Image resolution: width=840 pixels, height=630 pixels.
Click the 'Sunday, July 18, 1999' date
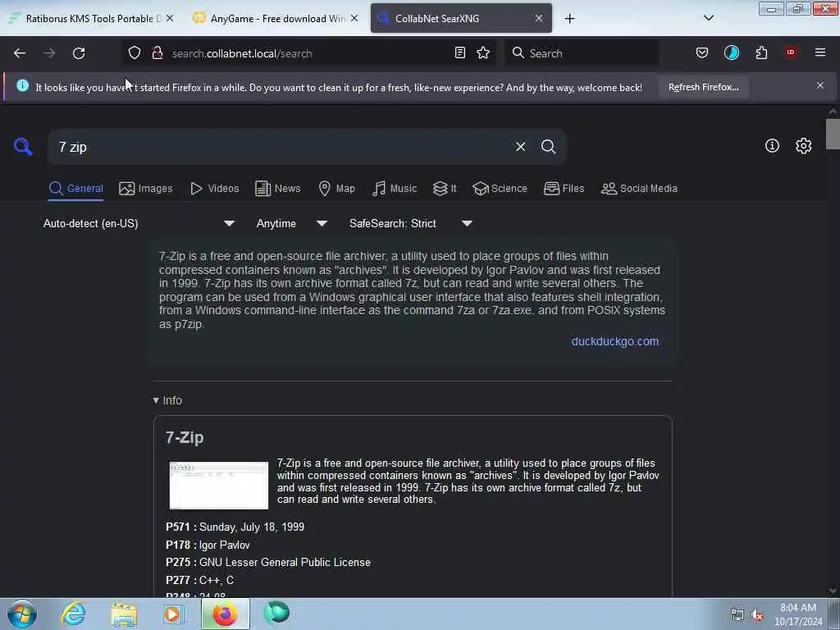[252, 527]
